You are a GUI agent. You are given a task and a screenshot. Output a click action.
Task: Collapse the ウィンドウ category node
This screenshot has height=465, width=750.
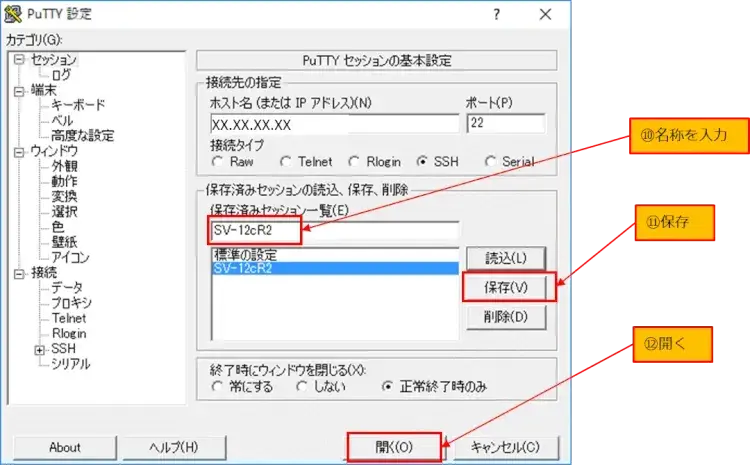click(17, 151)
